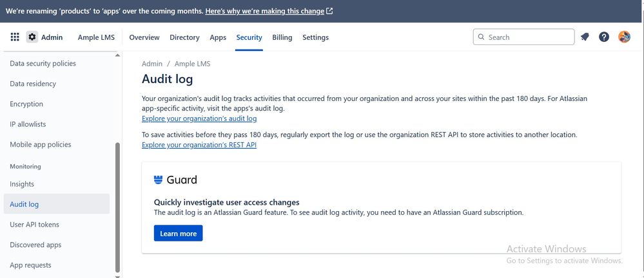
Task: Click the external link icon in banner
Action: (329, 11)
